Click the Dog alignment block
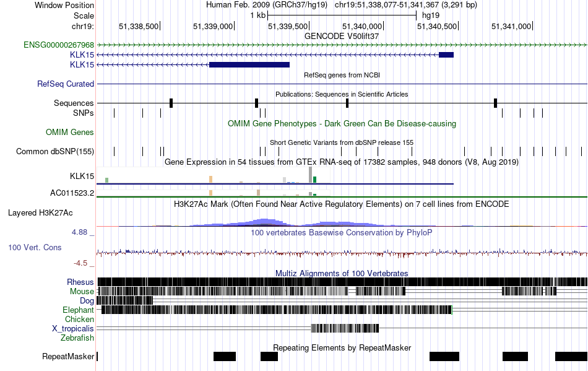Image resolution: width=588 pixels, height=371 pixels. [x=125, y=300]
